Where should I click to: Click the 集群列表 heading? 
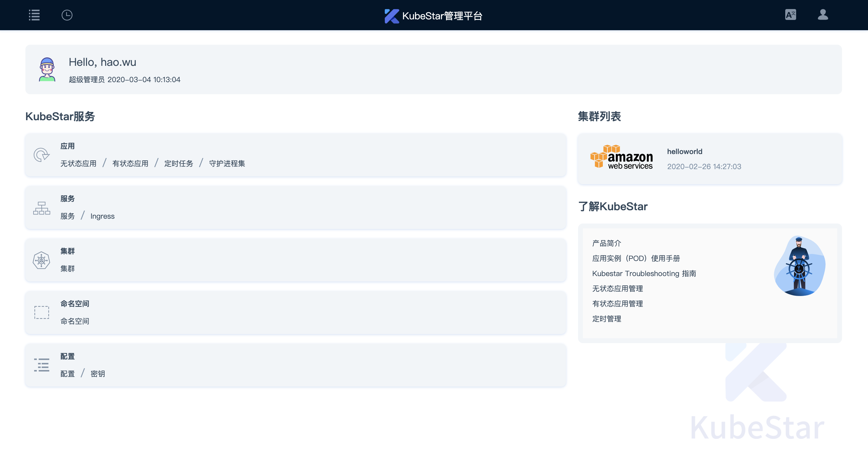(600, 117)
